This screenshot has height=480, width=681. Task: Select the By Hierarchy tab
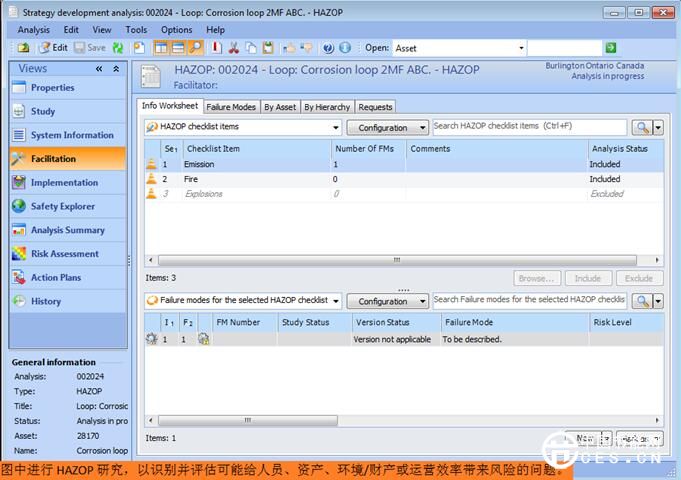(x=327, y=107)
